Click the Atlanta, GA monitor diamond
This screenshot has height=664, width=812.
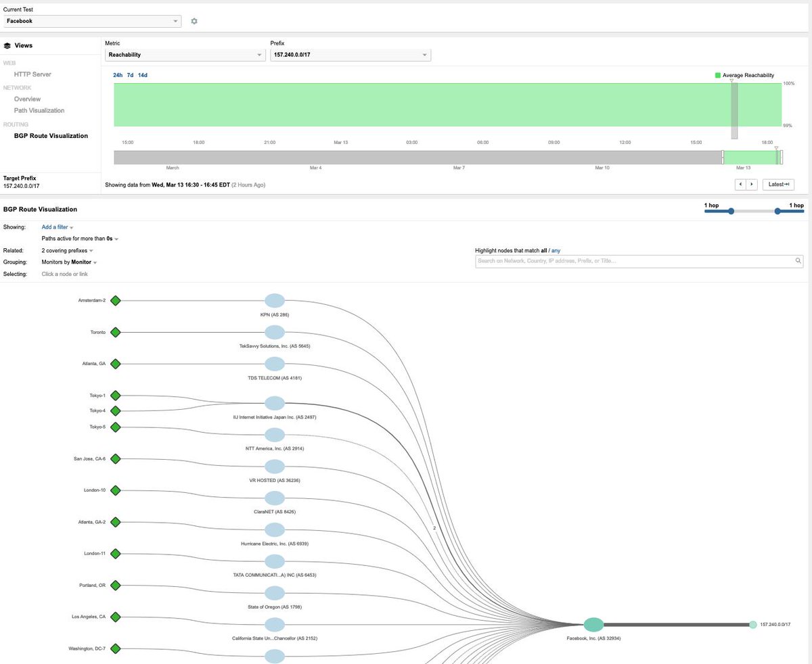pos(115,364)
